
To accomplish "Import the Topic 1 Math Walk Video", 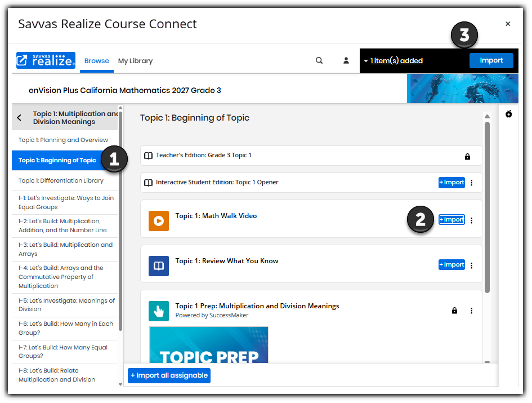I will (451, 219).
